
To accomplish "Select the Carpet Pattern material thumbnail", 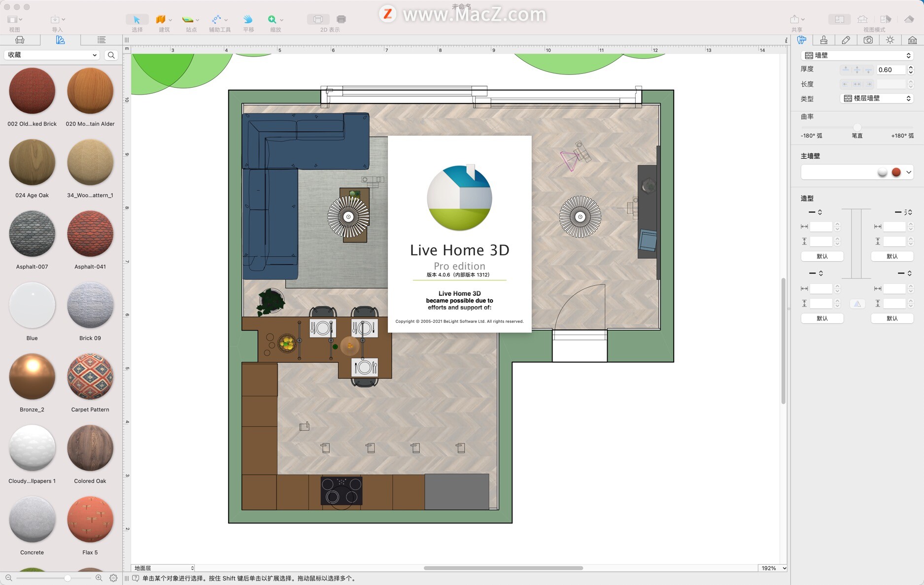I will point(90,377).
